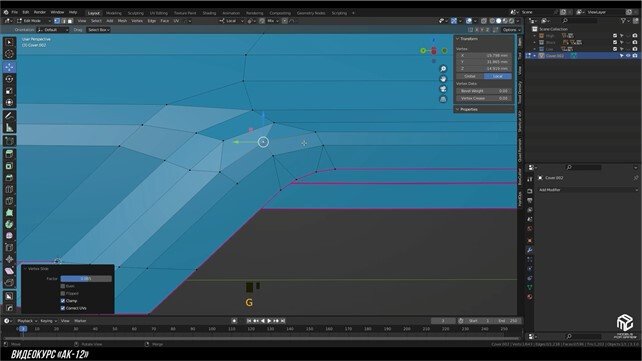This screenshot has height=361, width=642.
Task: Select the Rotate tool
Action: (x=9, y=79)
